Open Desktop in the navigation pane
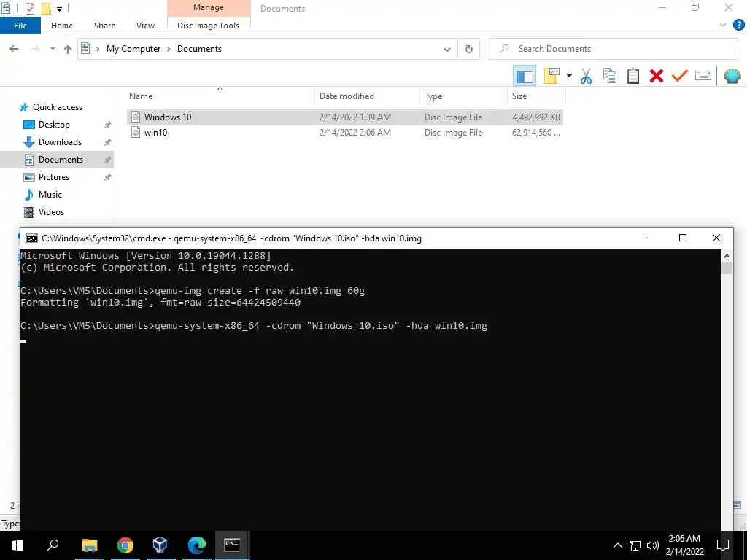The width and height of the screenshot is (747, 560). pos(54,125)
